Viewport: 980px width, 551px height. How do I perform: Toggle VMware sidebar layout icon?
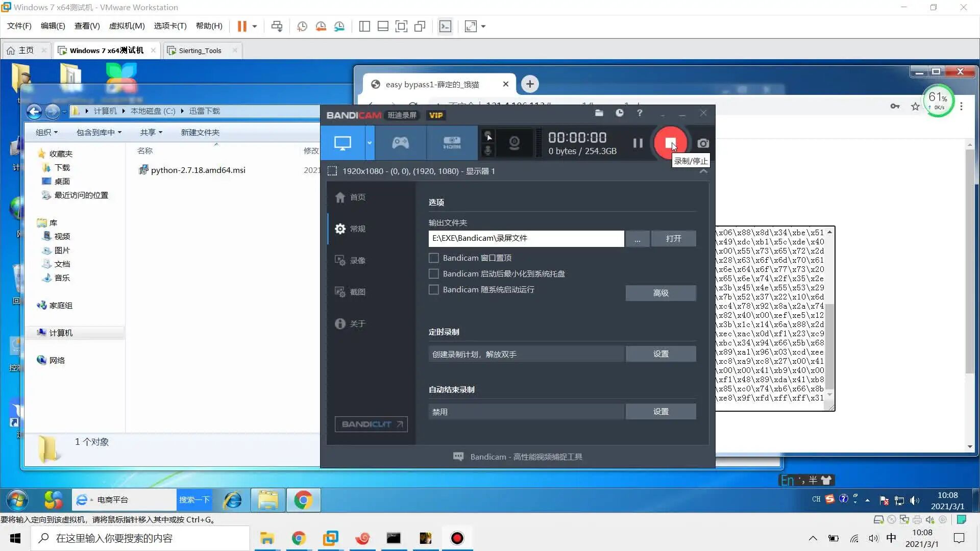pos(364,27)
